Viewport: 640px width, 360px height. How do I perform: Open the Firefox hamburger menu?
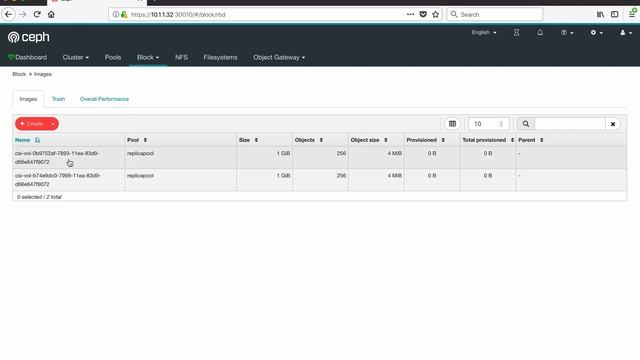pyautogui.click(x=632, y=14)
